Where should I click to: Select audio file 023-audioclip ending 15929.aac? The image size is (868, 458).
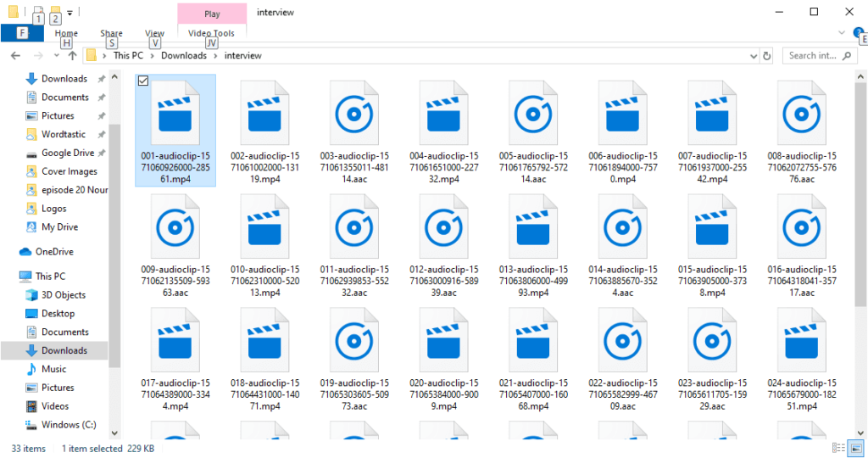pos(712,359)
